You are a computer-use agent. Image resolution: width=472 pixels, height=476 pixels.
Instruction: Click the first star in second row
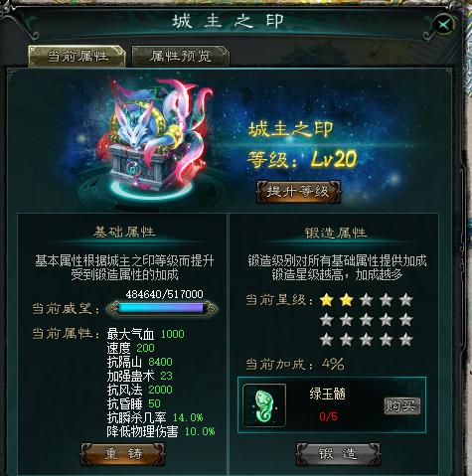(x=327, y=320)
